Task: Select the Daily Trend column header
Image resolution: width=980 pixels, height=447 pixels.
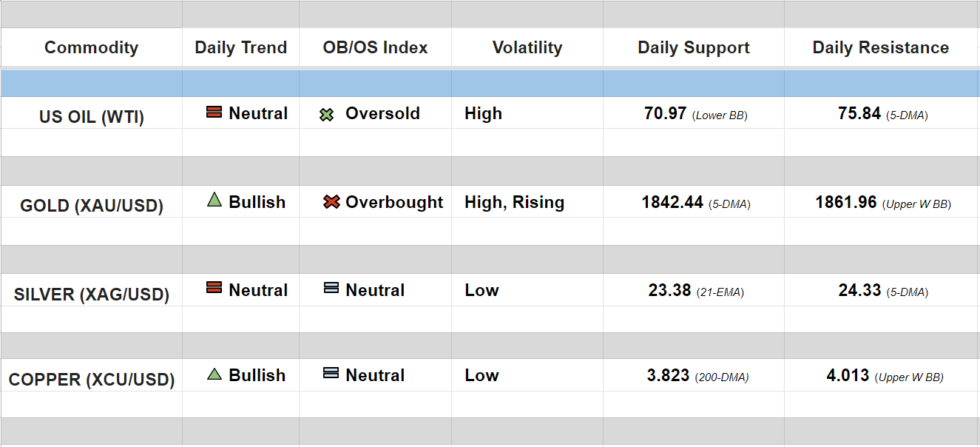Action: pos(240,47)
